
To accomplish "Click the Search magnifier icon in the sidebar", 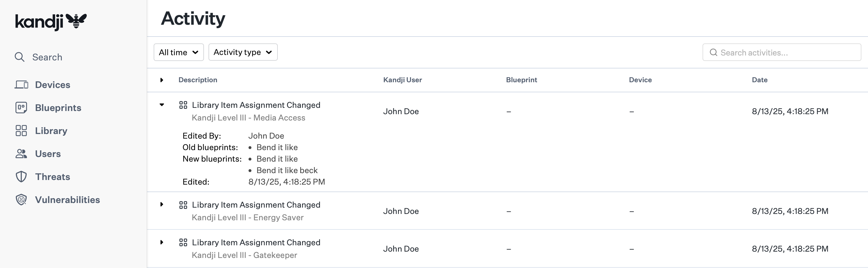I will (x=20, y=57).
